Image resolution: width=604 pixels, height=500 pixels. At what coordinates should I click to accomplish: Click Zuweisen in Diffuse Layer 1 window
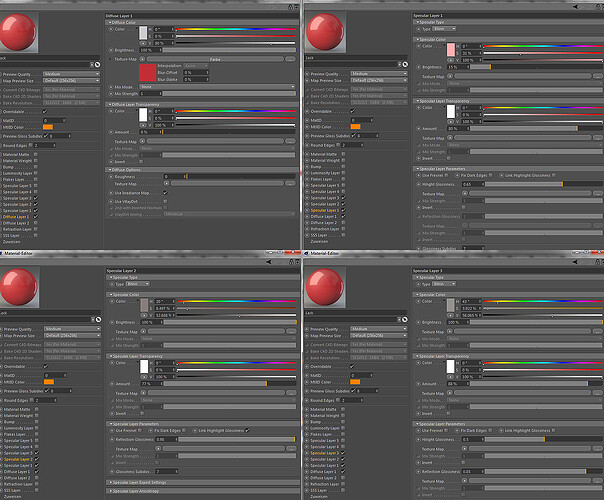11,242
